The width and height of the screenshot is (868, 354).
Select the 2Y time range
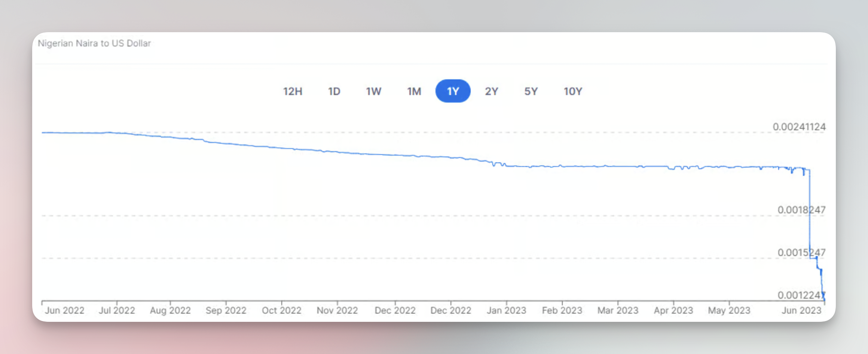pos(492,91)
